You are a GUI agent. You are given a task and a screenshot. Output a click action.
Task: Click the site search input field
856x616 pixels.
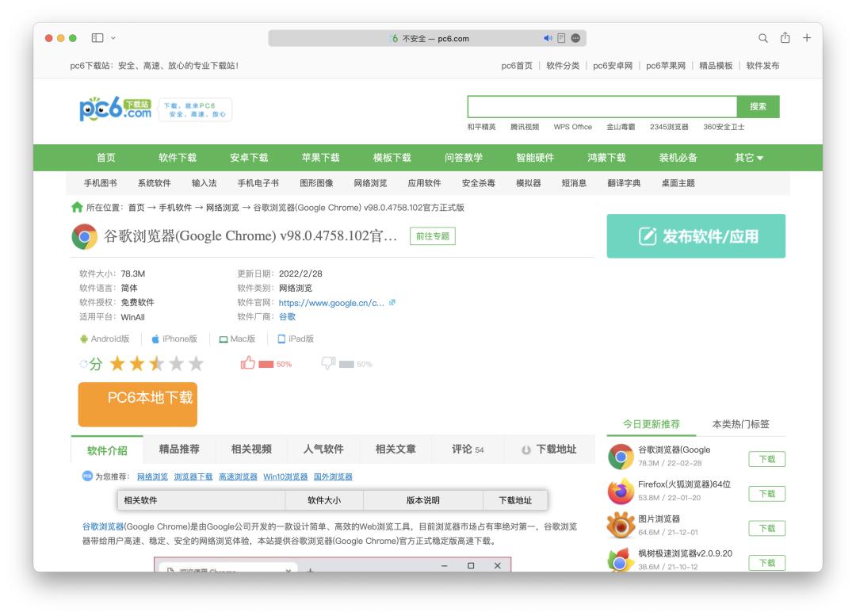[x=602, y=107]
